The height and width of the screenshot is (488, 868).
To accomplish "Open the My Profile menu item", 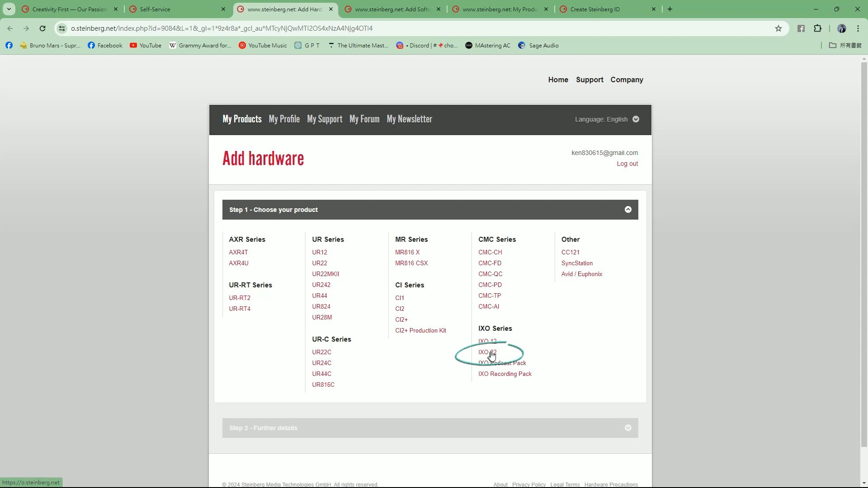I will coord(284,119).
